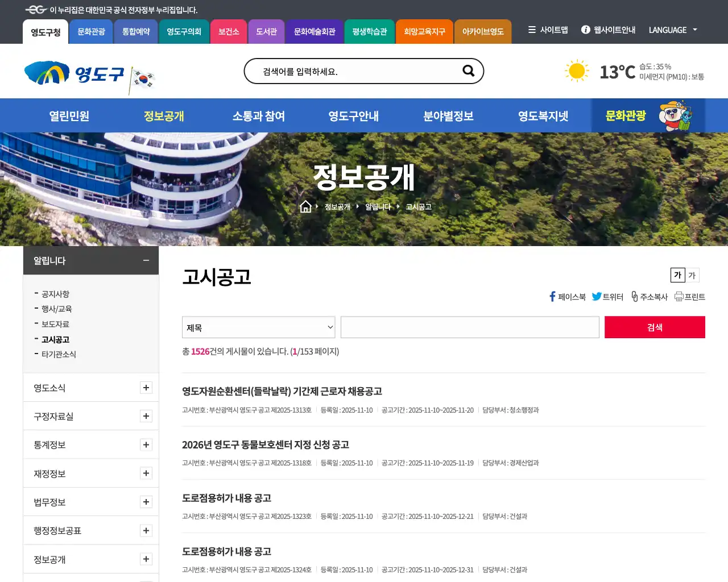This screenshot has height=582, width=728.
Task: Click inside the search keyword input field
Action: pyautogui.click(x=470, y=327)
